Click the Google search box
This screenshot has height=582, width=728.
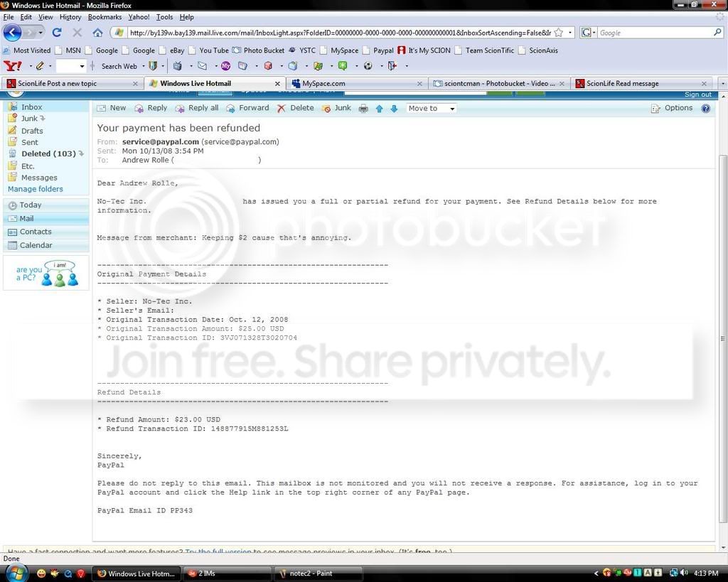[x=654, y=33]
